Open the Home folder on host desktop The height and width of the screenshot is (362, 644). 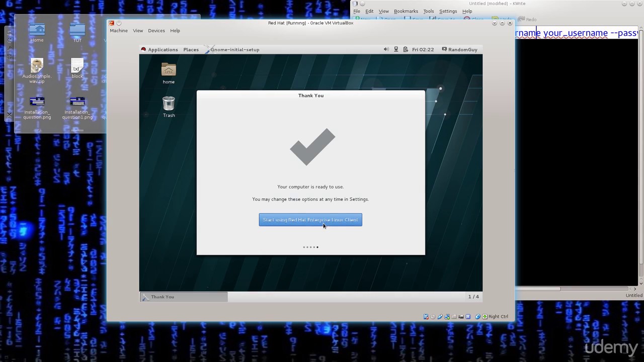click(x=37, y=32)
